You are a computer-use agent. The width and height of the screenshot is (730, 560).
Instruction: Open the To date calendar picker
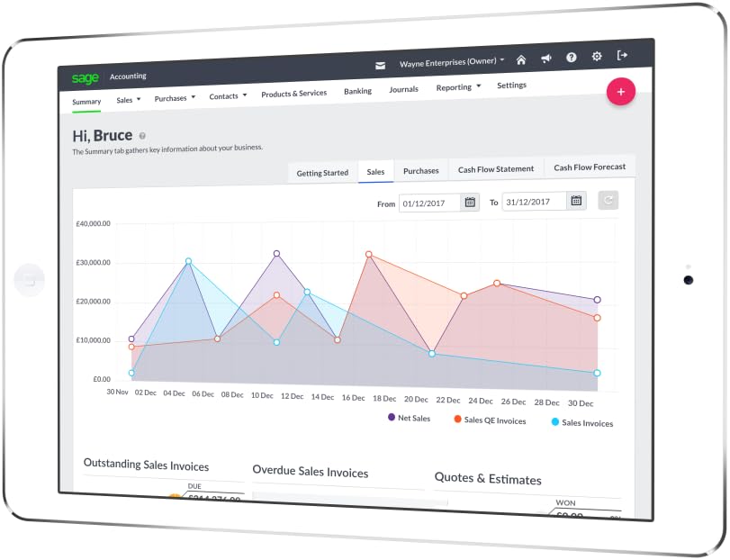click(x=576, y=201)
